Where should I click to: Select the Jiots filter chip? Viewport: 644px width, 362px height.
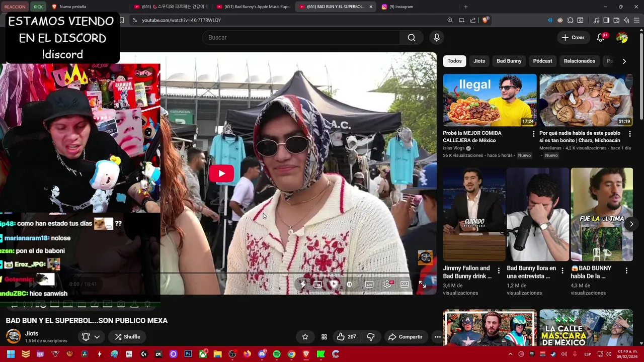point(479,61)
